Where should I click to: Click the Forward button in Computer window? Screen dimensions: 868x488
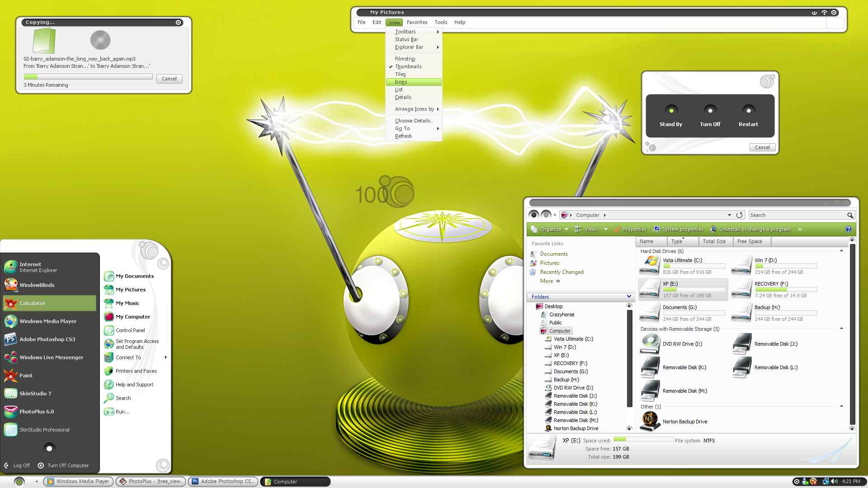pyautogui.click(x=546, y=215)
